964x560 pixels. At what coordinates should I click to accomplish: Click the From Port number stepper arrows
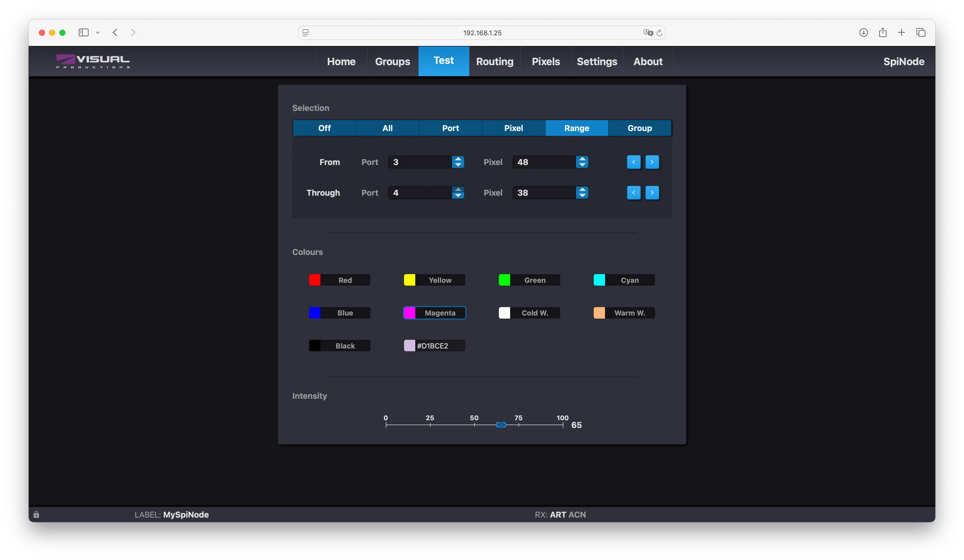(x=457, y=162)
